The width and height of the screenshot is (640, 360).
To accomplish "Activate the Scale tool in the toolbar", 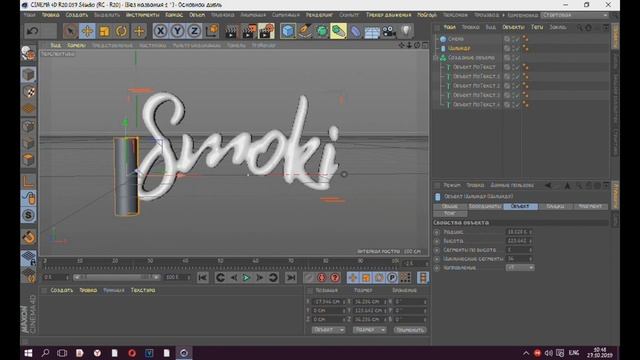I will point(104,31).
